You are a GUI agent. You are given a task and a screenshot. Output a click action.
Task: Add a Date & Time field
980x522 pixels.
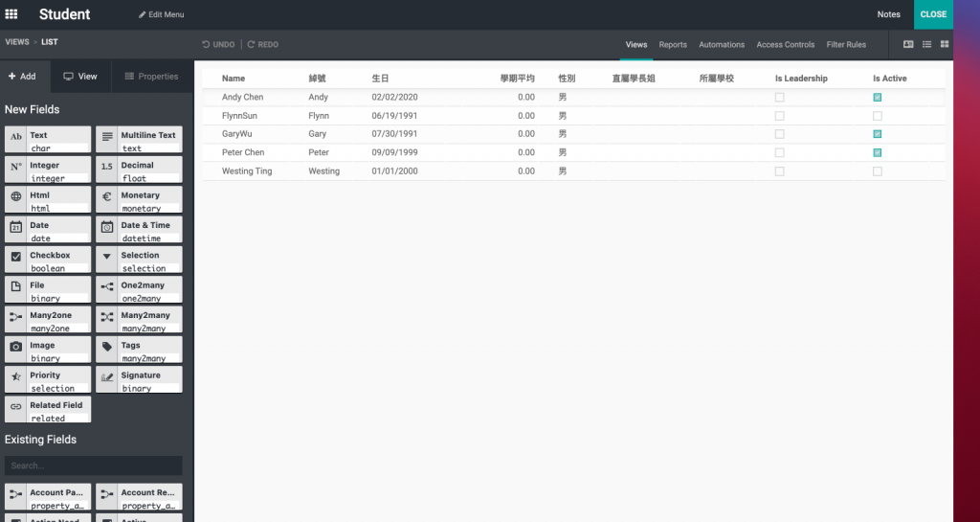(x=139, y=230)
